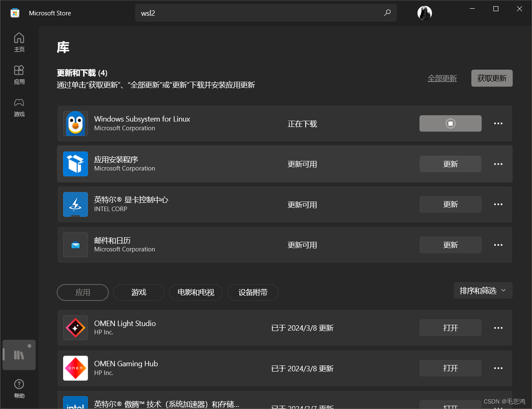The width and height of the screenshot is (532, 409).
Task: Switch to the 设备附带 filter tab
Action: click(253, 292)
